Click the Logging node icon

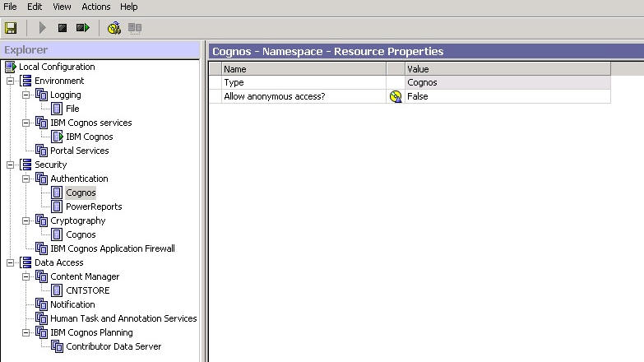[x=41, y=95]
